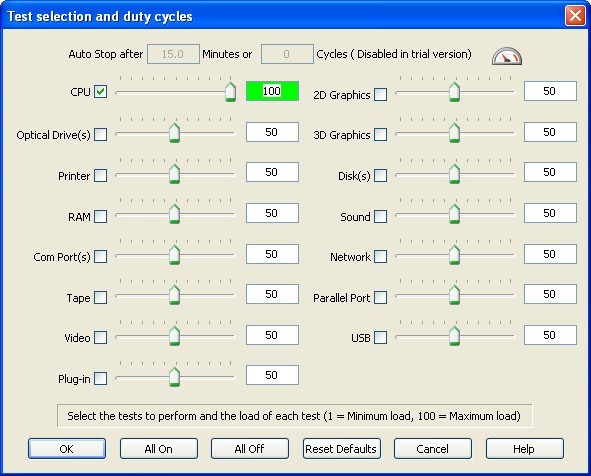Click the Parallel Port slider thumb
Viewport: 591px width, 476px height.
tap(455, 295)
